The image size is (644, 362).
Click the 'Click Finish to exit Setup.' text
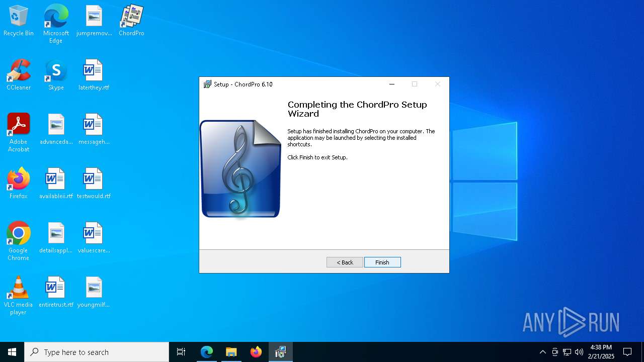[x=317, y=157]
